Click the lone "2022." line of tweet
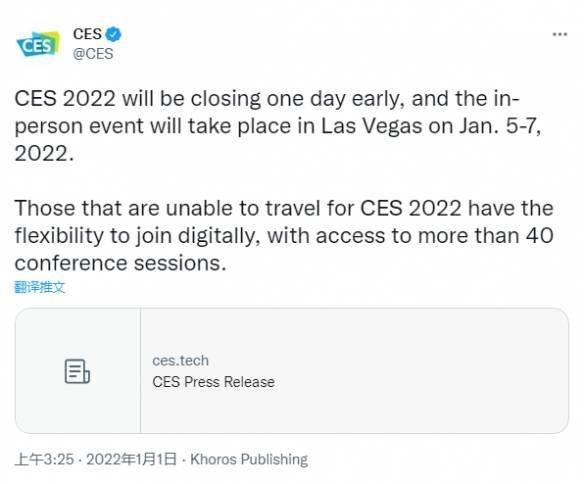The image size is (584, 484). [x=44, y=153]
